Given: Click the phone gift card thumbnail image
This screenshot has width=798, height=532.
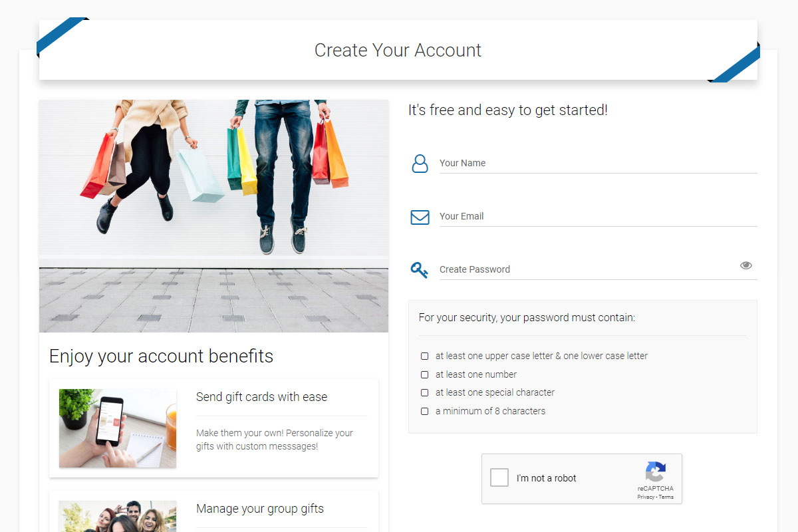Looking at the screenshot, I should point(118,428).
